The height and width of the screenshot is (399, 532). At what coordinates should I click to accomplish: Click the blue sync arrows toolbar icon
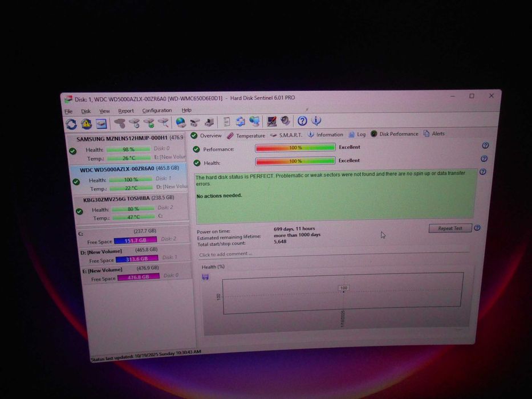click(x=240, y=121)
